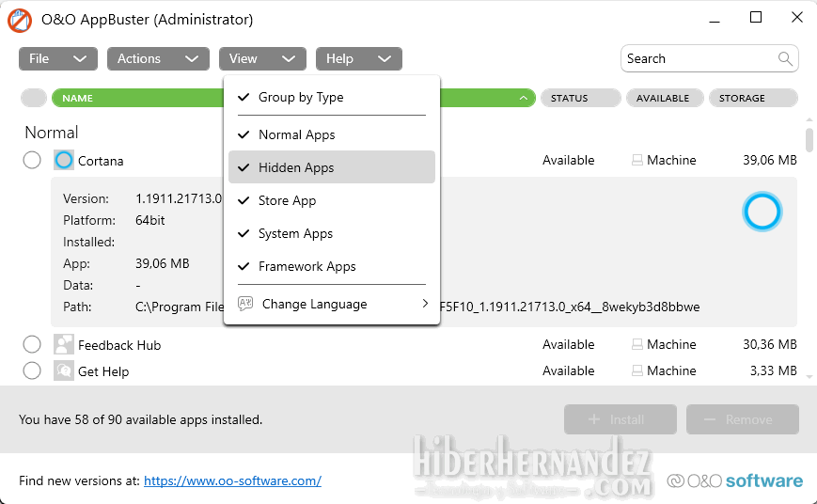The width and height of the screenshot is (817, 504).
Task: Sort by the STORAGE column header
Action: 753,98
